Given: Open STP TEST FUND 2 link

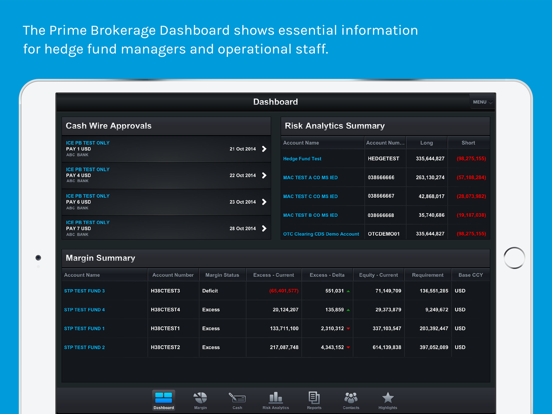Looking at the screenshot, I should click(84, 347).
